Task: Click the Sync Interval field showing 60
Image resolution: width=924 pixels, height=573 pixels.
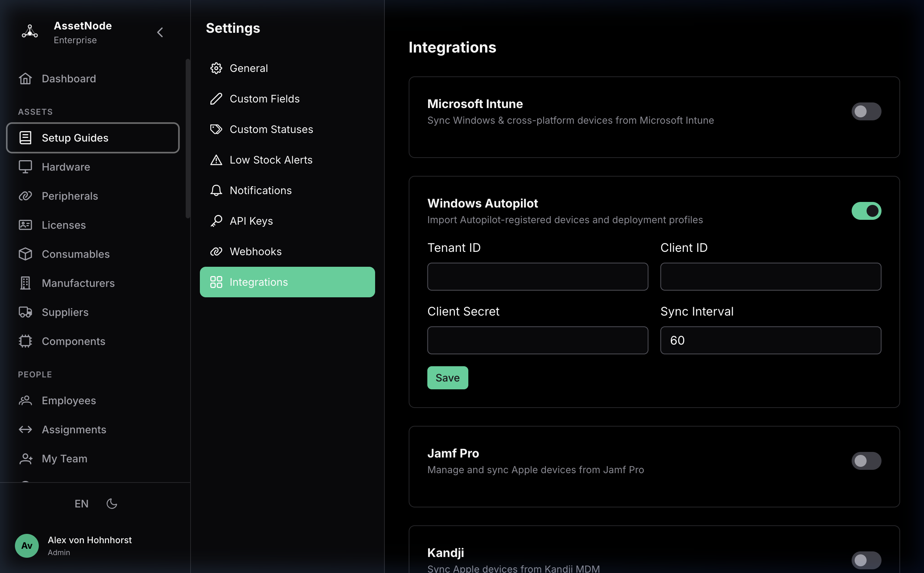Action: (771, 340)
